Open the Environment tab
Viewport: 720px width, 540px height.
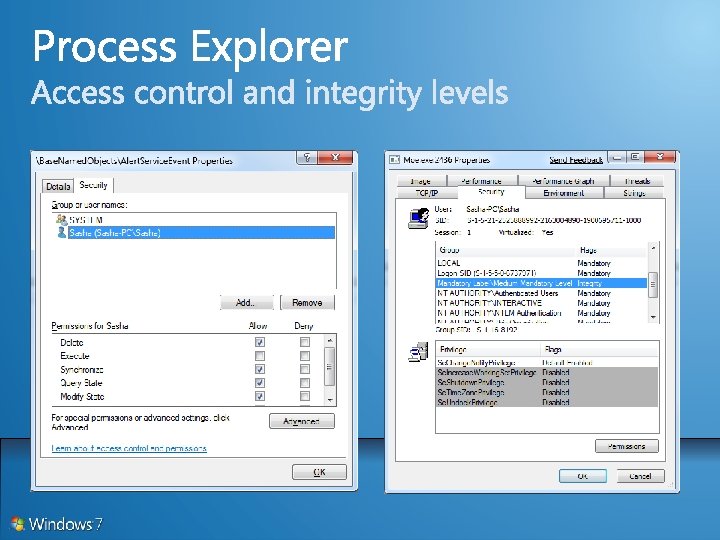[x=564, y=193]
